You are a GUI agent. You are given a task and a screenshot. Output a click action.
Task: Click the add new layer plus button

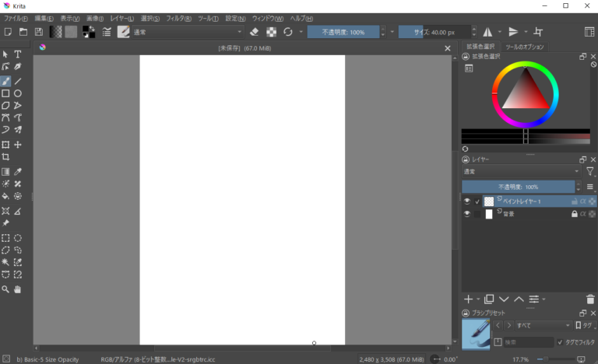click(x=468, y=299)
